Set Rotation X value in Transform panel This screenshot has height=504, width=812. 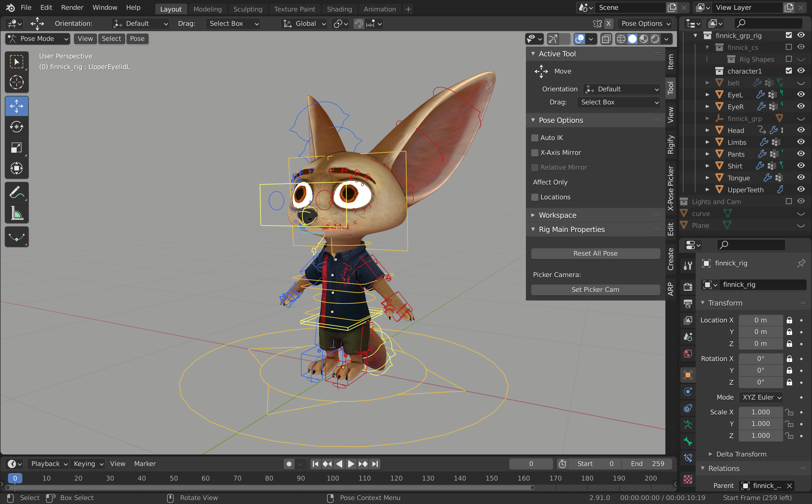pos(761,358)
